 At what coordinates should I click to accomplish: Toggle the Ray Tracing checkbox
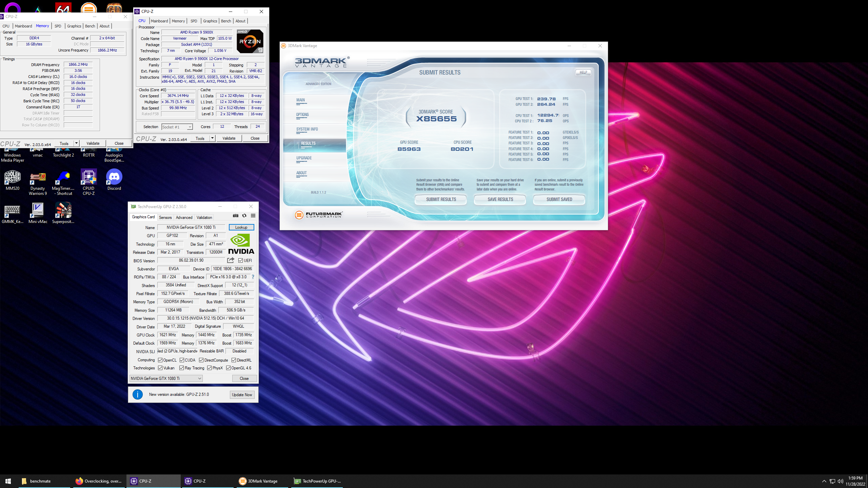(x=182, y=368)
